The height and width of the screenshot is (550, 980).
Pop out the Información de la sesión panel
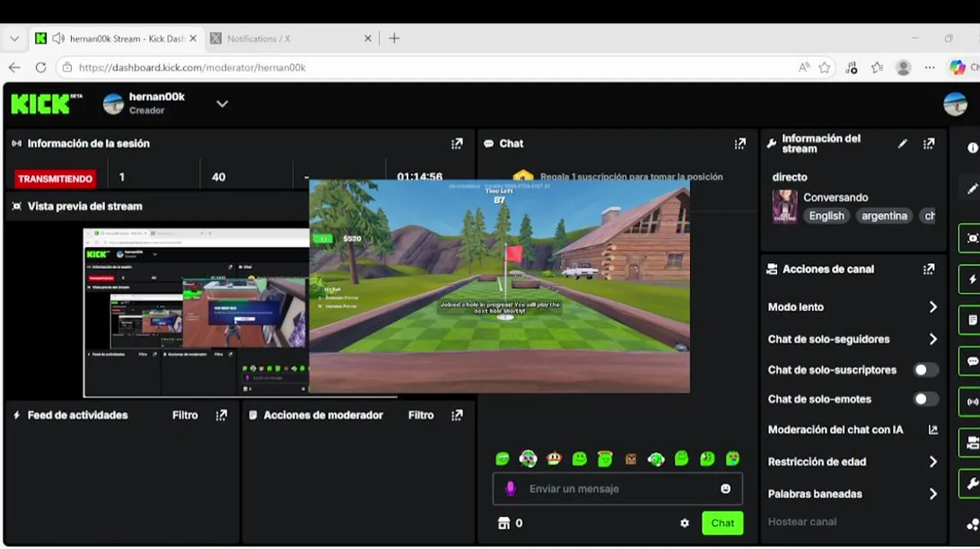tap(456, 144)
